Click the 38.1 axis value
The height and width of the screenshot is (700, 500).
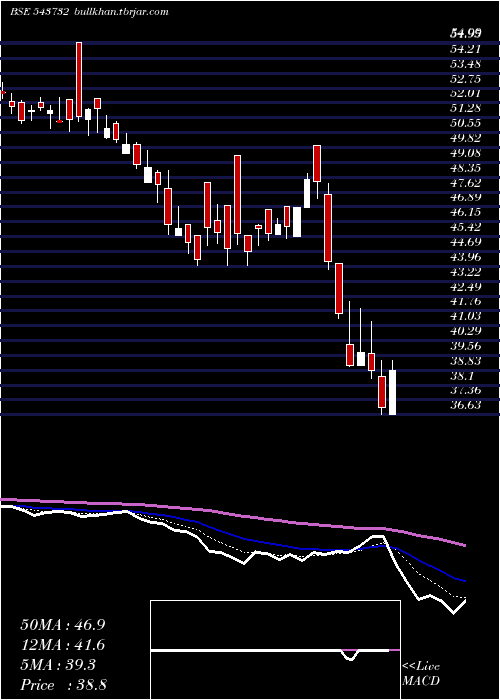[x=462, y=375]
